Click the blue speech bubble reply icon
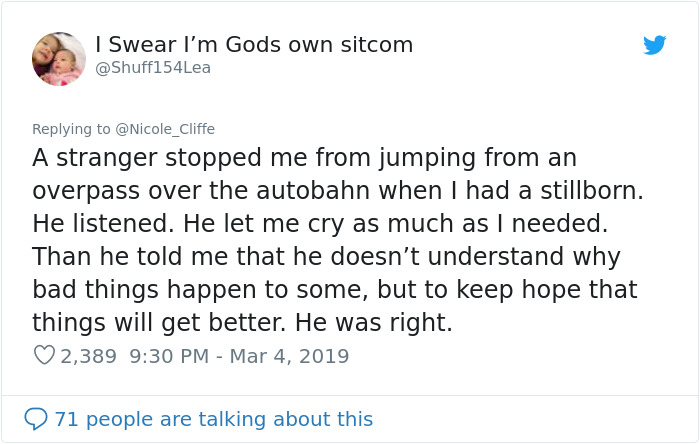The height and width of the screenshot is (444, 700). click(x=36, y=419)
